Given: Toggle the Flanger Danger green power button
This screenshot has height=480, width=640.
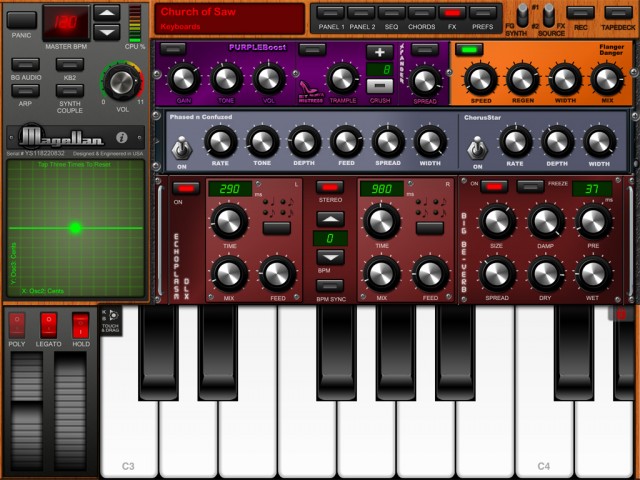Looking at the screenshot, I should 467,49.
